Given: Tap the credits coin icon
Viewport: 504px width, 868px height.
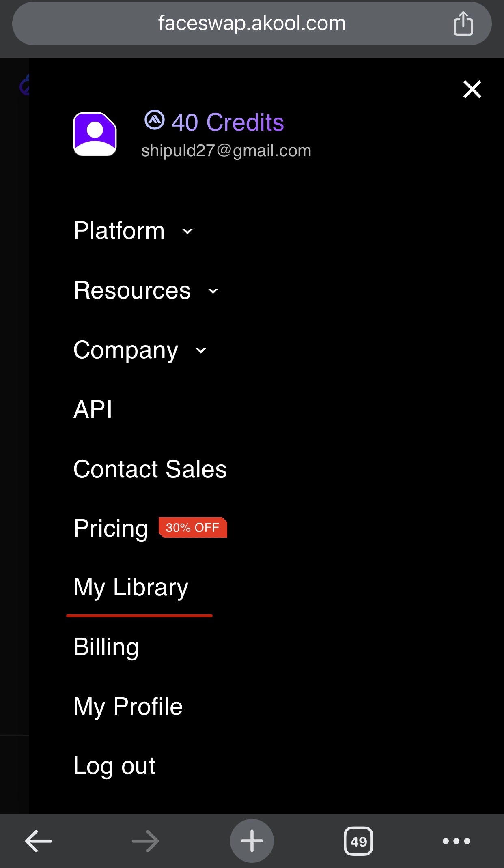Looking at the screenshot, I should tap(155, 120).
